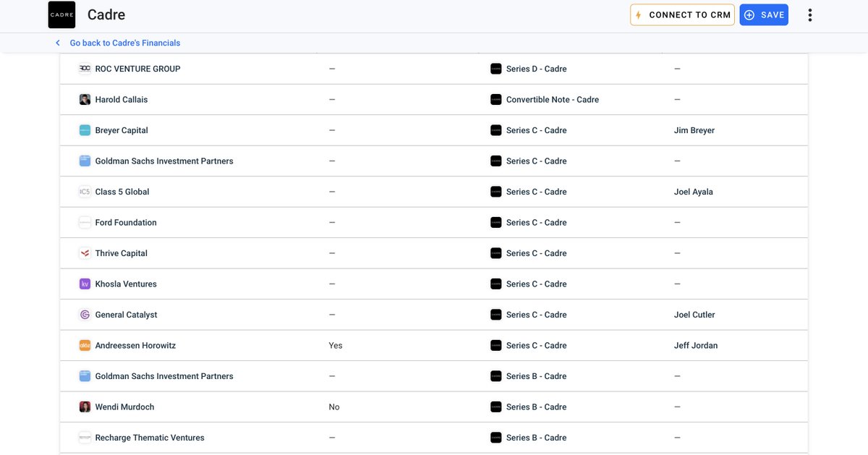Click Harold Callais profile photo
This screenshot has height=455, width=868.
pyautogui.click(x=85, y=100)
